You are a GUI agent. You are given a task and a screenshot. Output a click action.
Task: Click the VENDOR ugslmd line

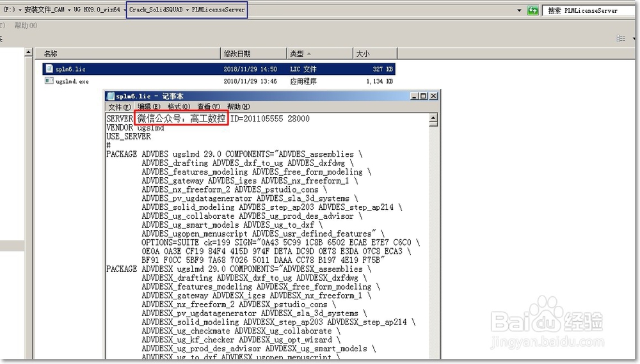(135, 128)
